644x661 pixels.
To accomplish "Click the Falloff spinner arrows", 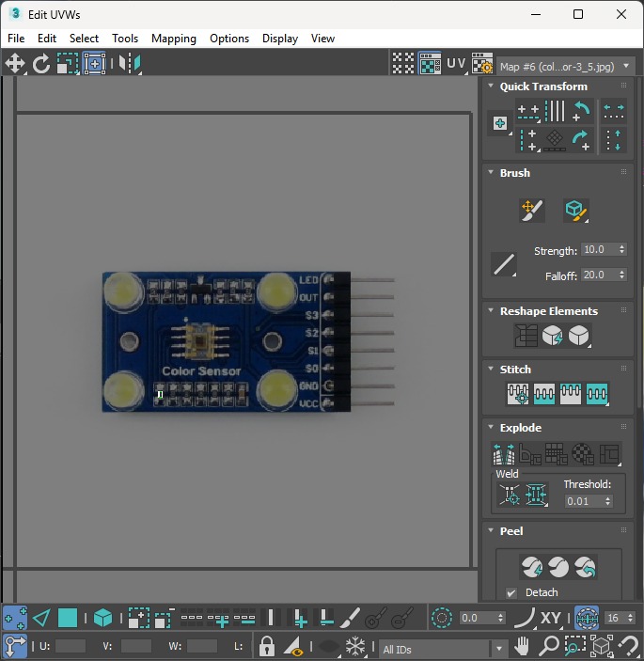I will coord(622,275).
